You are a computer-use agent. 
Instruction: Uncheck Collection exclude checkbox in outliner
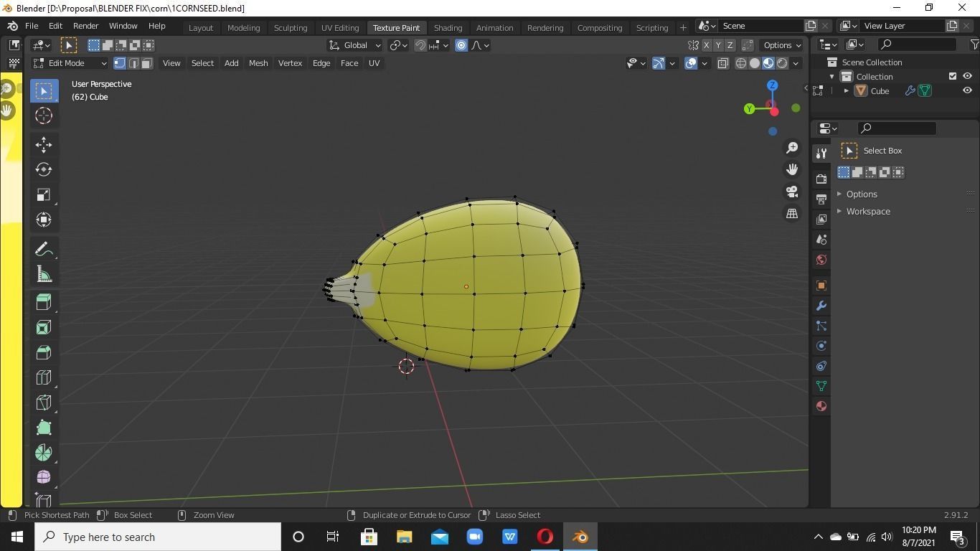tap(953, 76)
